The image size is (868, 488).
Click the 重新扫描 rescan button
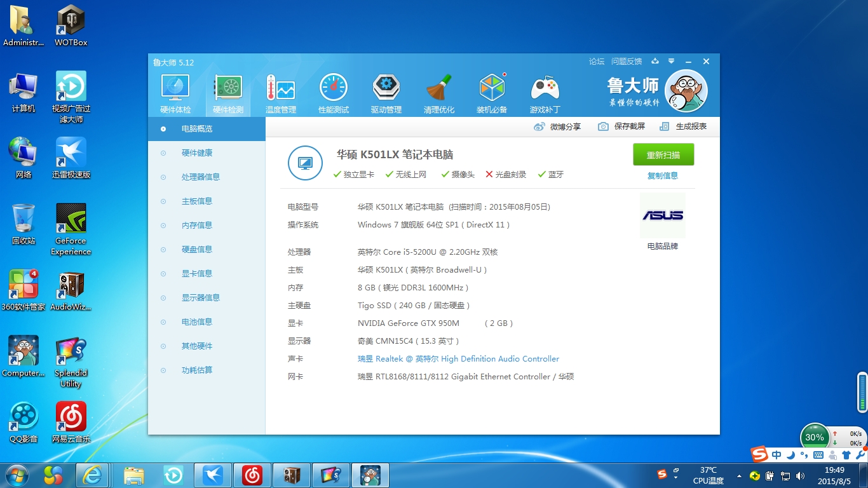(x=663, y=155)
